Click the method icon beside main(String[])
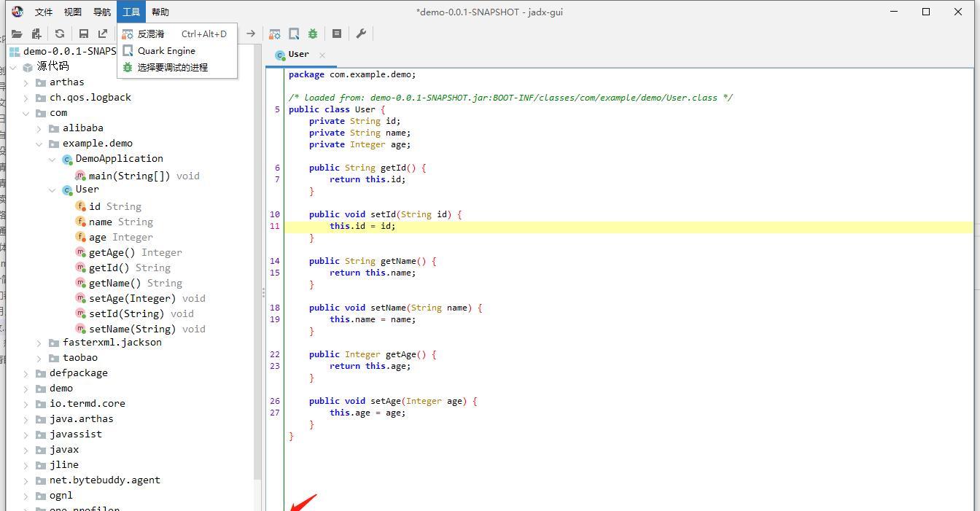980x511 pixels. tap(80, 176)
